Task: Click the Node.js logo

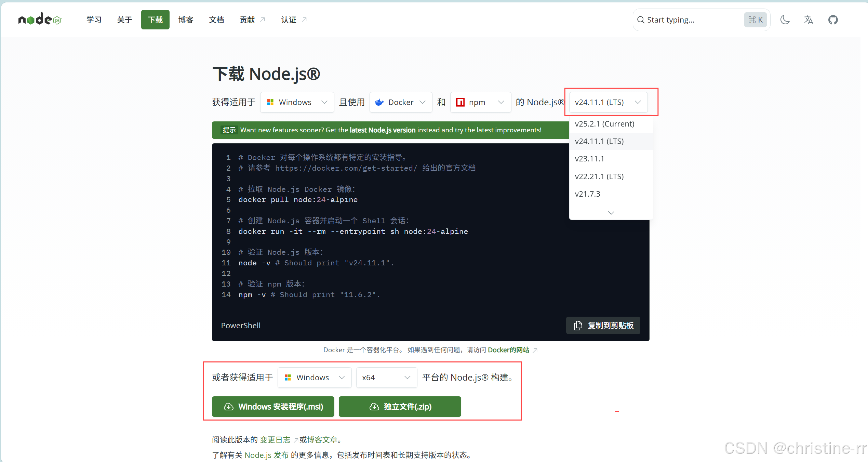Action: click(x=40, y=19)
